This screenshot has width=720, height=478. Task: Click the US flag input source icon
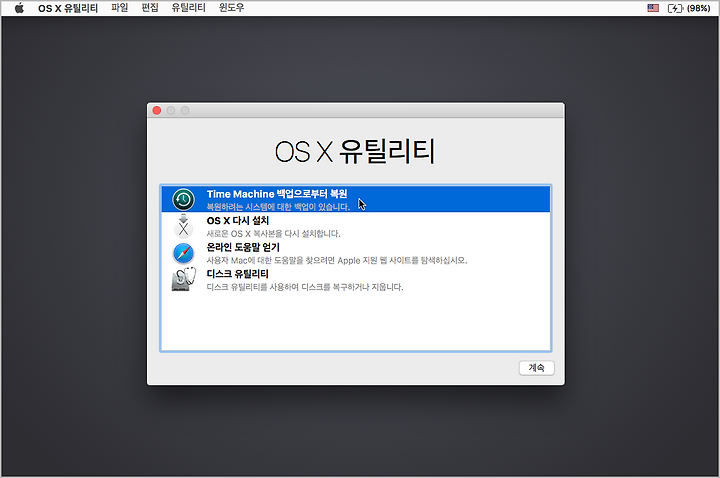[653, 8]
